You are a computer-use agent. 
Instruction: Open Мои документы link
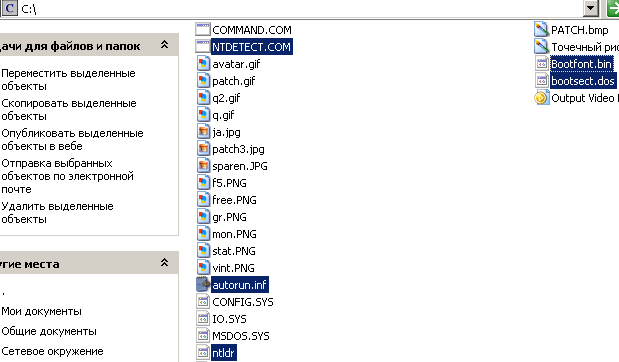coord(41,311)
